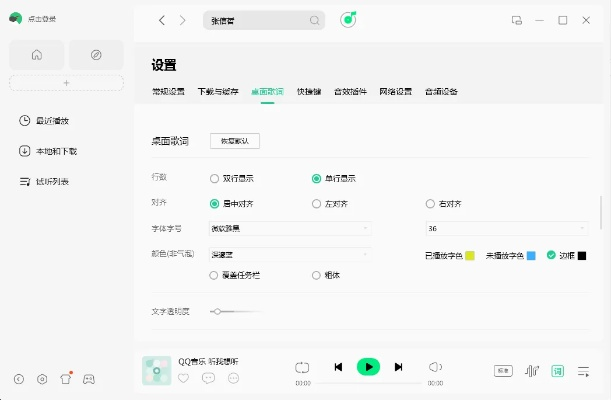Switch to the 网络设置 tab
This screenshot has height=400, width=611.
coord(396,92)
